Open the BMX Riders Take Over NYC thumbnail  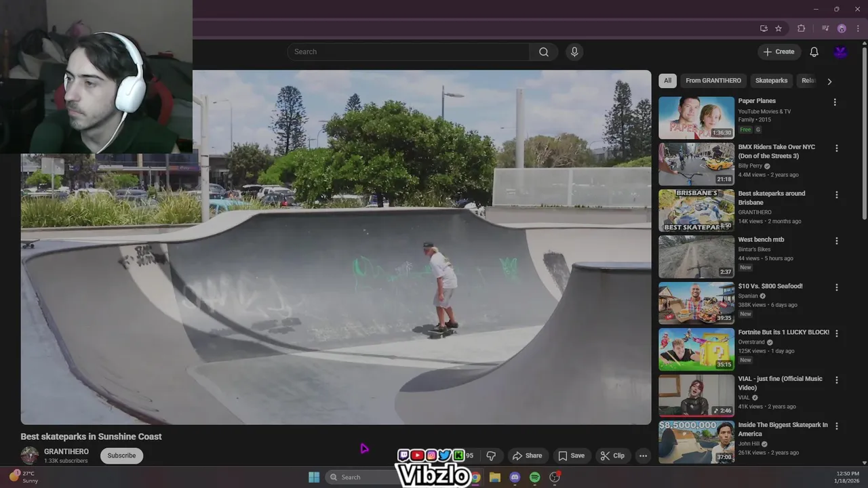[x=696, y=163]
